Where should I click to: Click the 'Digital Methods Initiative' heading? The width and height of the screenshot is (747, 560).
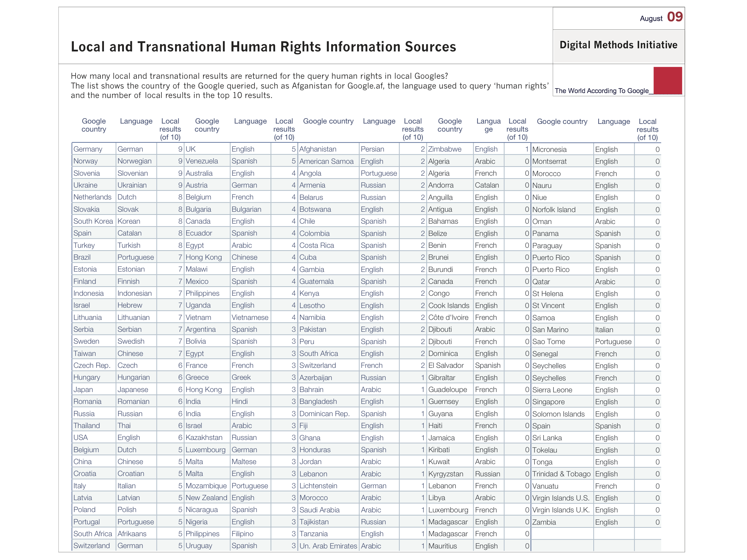pyautogui.click(x=619, y=45)
